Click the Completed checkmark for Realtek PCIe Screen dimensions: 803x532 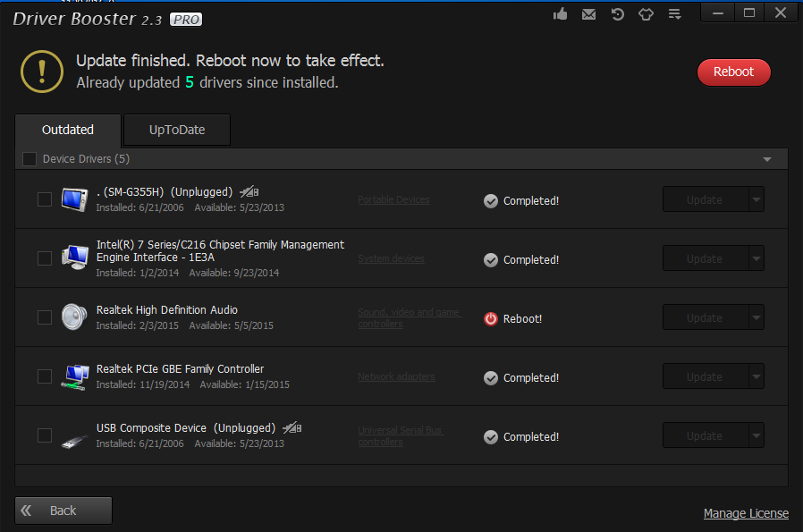coord(491,378)
